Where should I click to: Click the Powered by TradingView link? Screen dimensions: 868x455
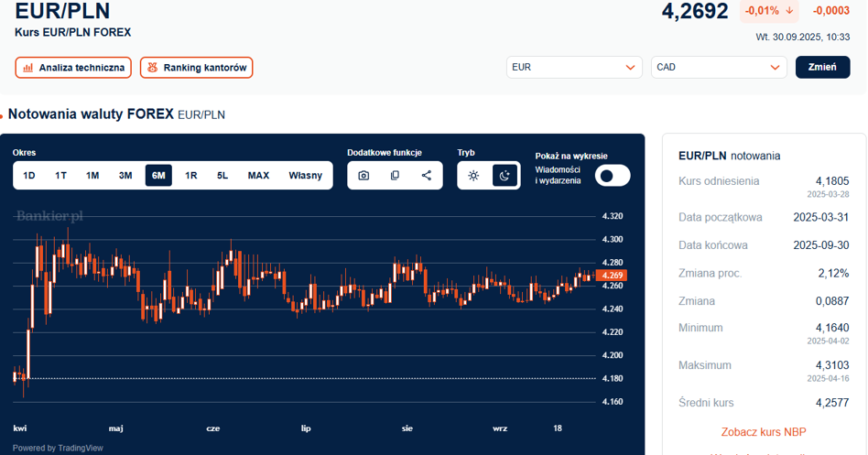click(x=58, y=448)
